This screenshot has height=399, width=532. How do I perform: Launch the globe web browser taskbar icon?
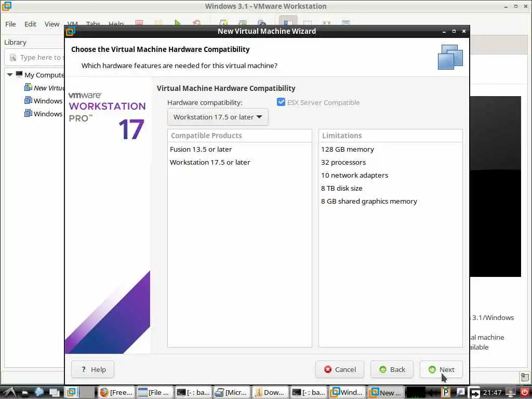pyautogui.click(x=39, y=393)
